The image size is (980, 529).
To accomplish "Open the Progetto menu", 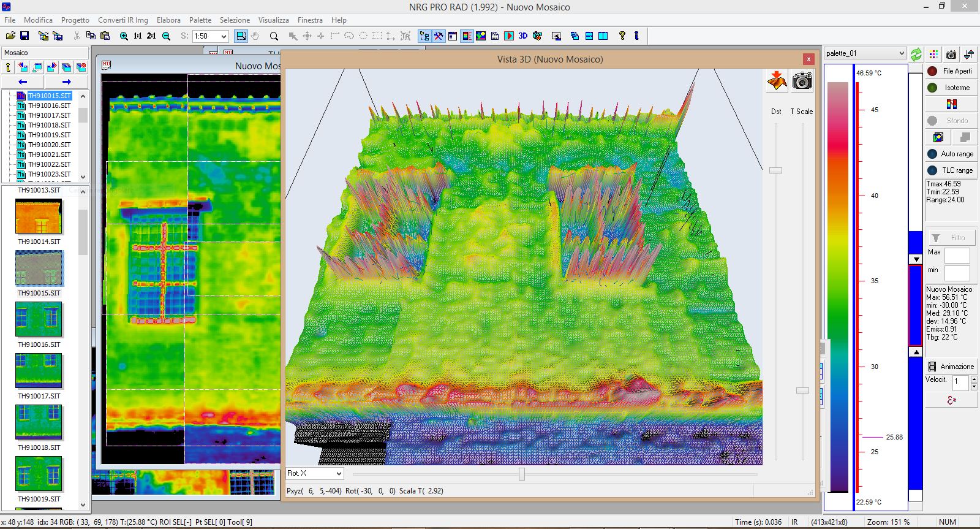I will pos(75,20).
